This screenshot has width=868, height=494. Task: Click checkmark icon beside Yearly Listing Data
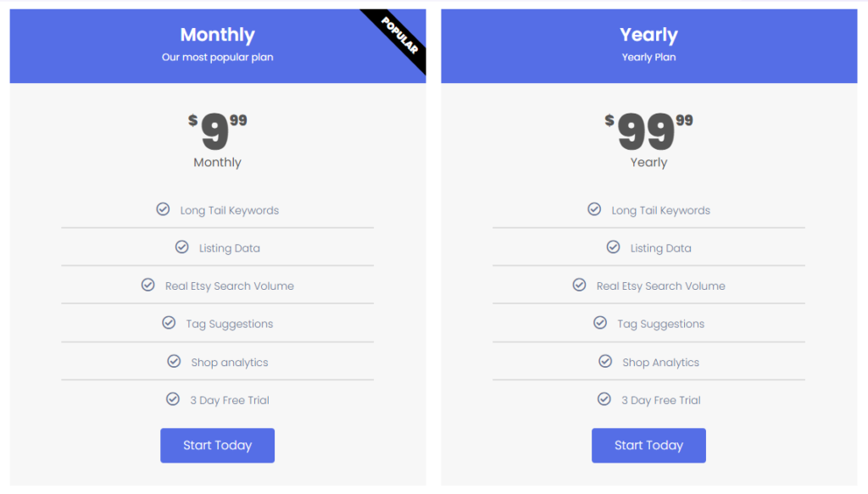point(613,247)
